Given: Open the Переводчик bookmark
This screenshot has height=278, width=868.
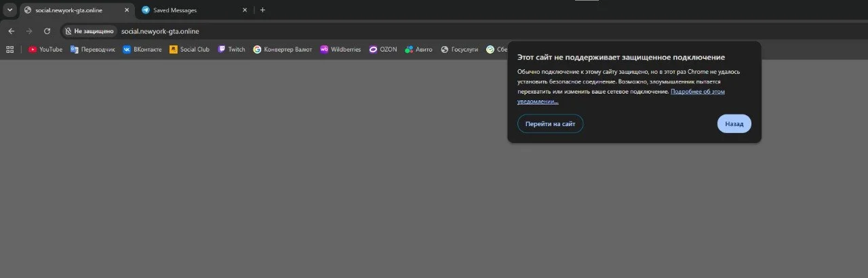Looking at the screenshot, I should click(x=93, y=49).
